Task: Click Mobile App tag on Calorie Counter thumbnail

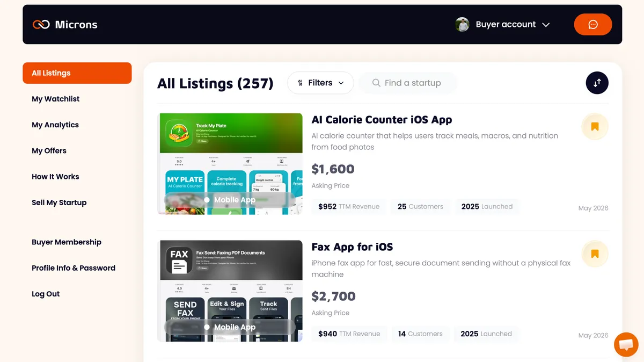Action: pyautogui.click(x=230, y=200)
